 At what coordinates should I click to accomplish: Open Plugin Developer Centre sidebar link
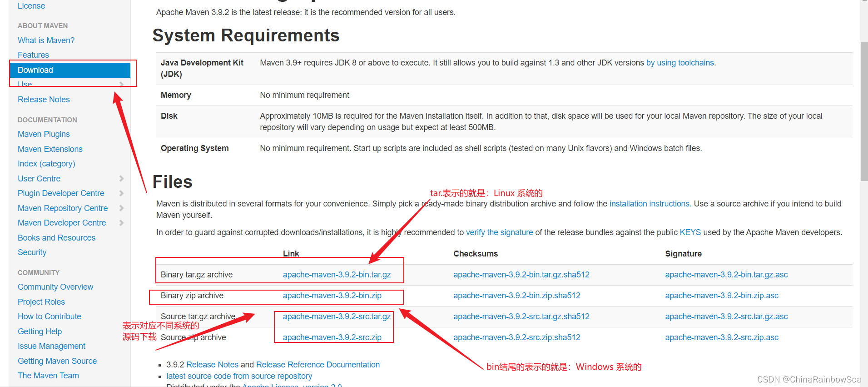click(x=61, y=193)
